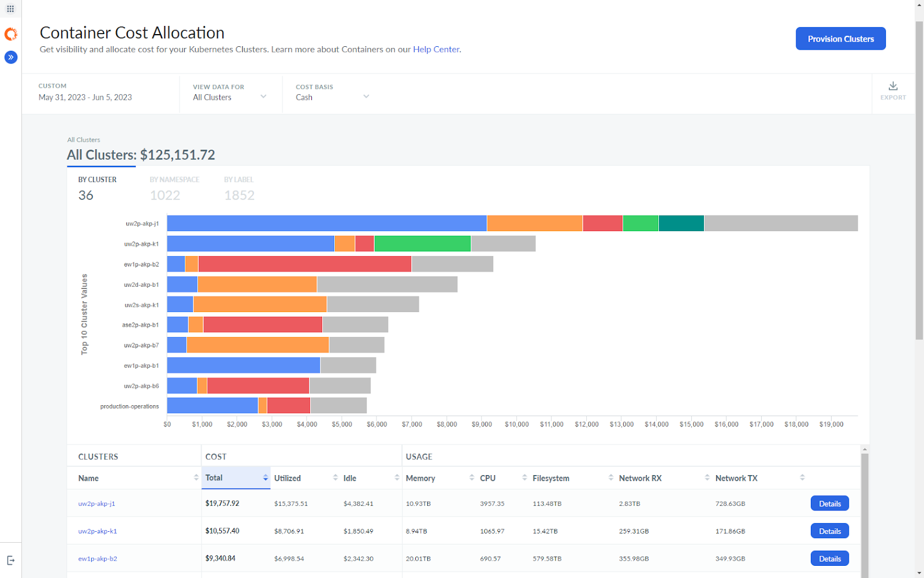Open the custom date range selector
This screenshot has height=578, width=924.
click(x=85, y=92)
